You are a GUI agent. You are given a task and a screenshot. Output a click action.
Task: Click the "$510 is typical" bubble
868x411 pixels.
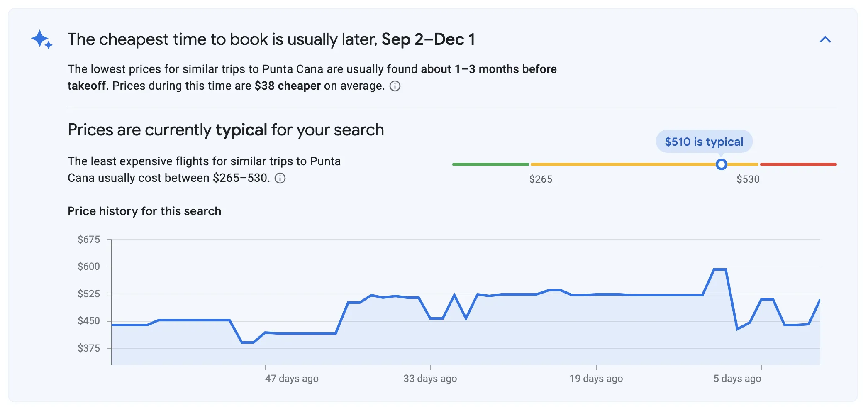pos(704,142)
